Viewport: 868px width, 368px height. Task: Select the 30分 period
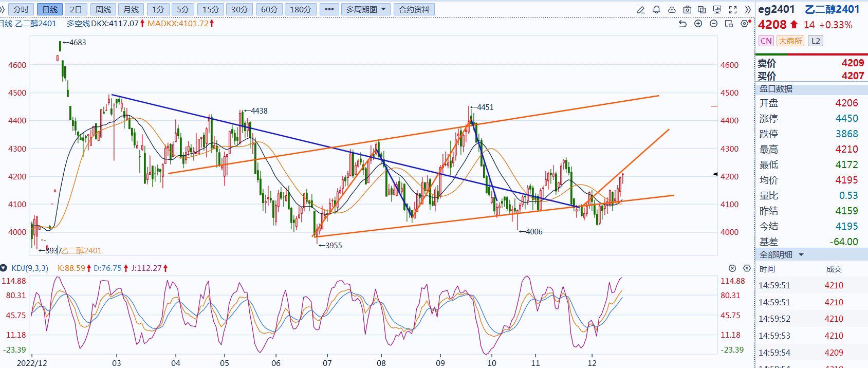click(239, 10)
